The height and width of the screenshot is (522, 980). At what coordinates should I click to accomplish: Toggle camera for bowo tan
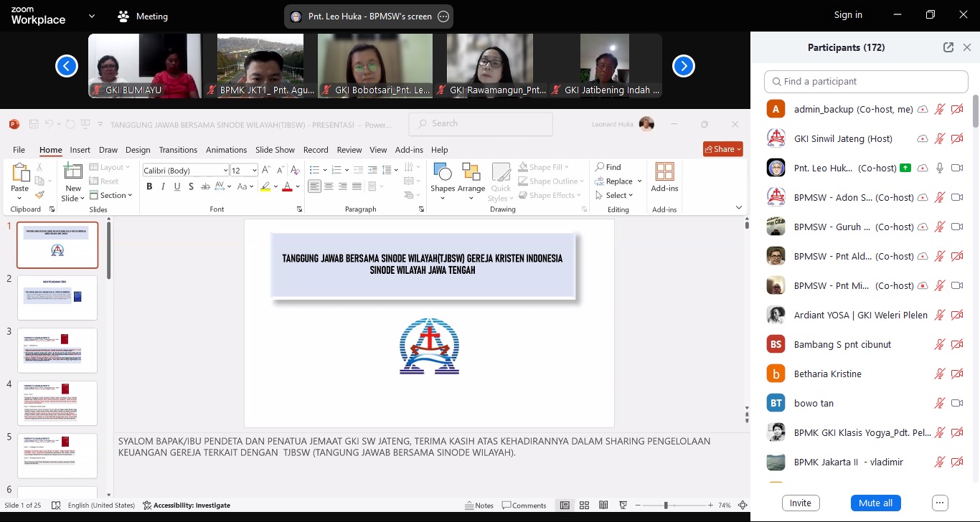[957, 403]
